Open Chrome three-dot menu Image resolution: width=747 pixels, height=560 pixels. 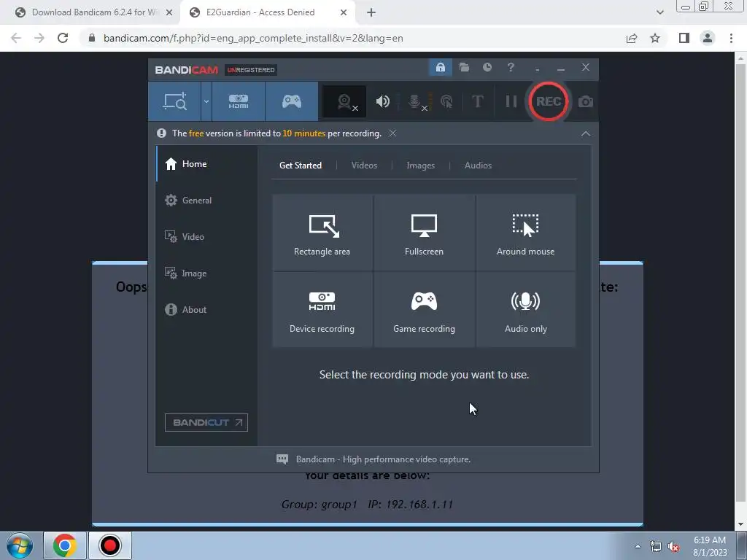click(x=731, y=38)
